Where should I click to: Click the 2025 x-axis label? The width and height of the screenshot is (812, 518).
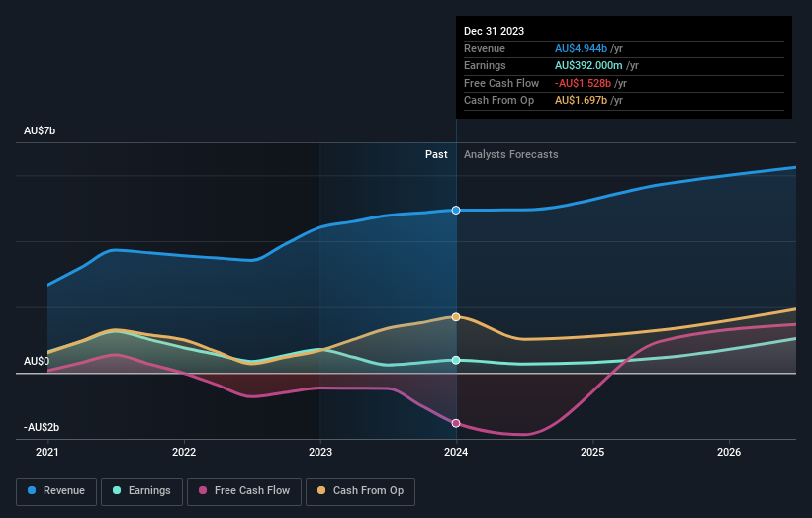pos(592,453)
